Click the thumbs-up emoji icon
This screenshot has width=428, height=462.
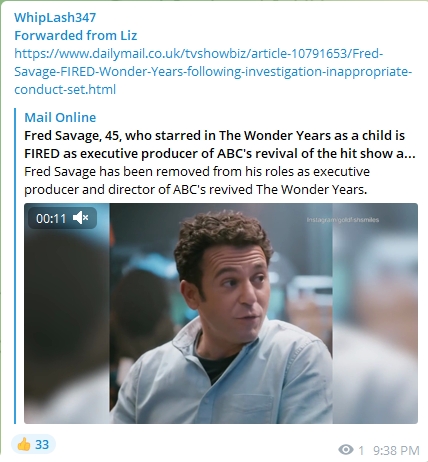pyautogui.click(x=24, y=444)
